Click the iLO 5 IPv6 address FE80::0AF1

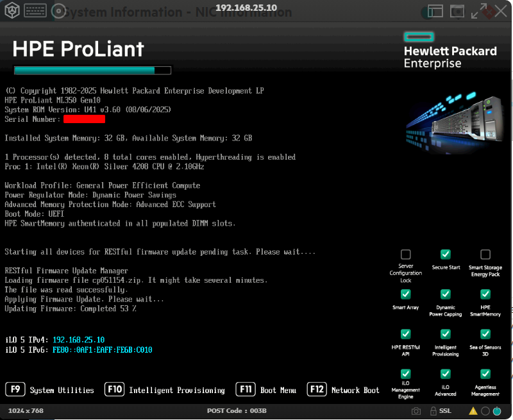(x=103, y=350)
